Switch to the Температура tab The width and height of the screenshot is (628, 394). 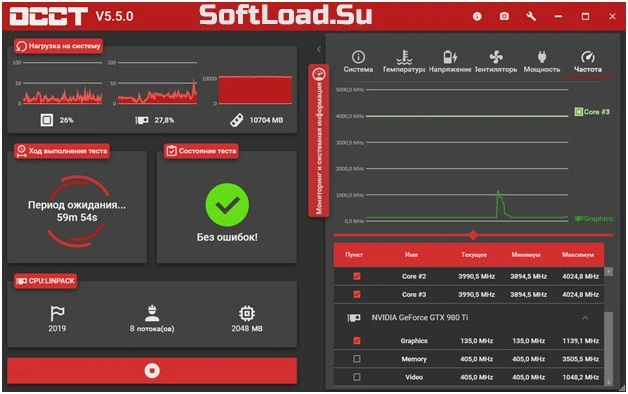pos(404,61)
